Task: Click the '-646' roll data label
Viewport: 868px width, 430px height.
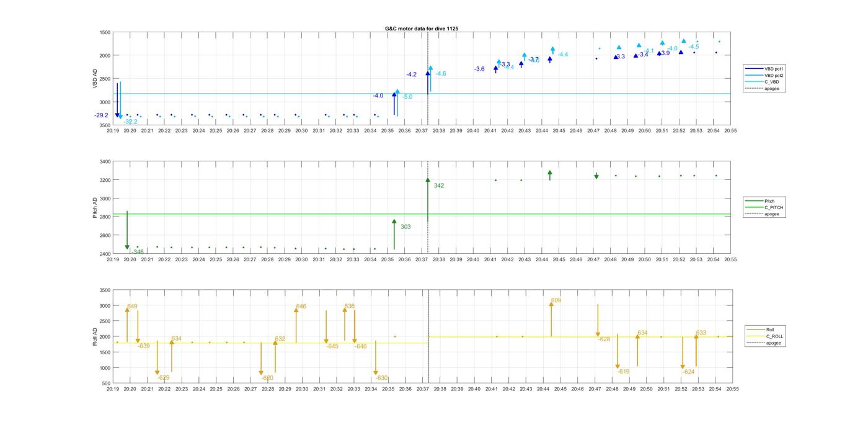Action: [360, 346]
